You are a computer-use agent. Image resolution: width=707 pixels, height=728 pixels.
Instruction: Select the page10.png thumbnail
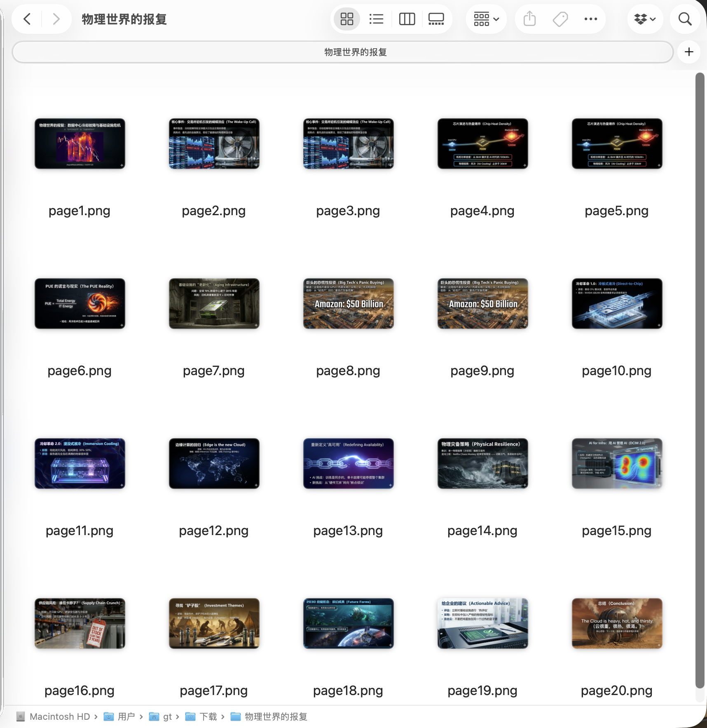point(617,303)
